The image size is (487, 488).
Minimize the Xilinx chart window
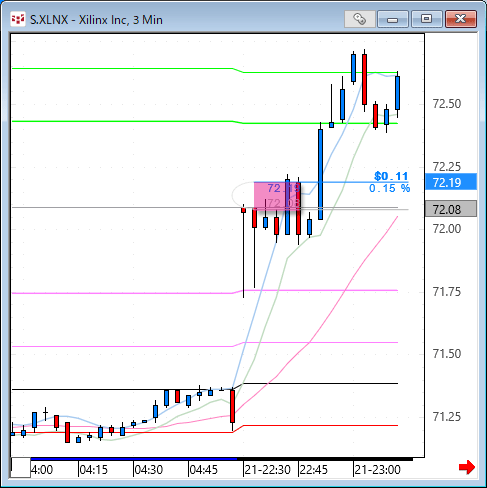393,19
